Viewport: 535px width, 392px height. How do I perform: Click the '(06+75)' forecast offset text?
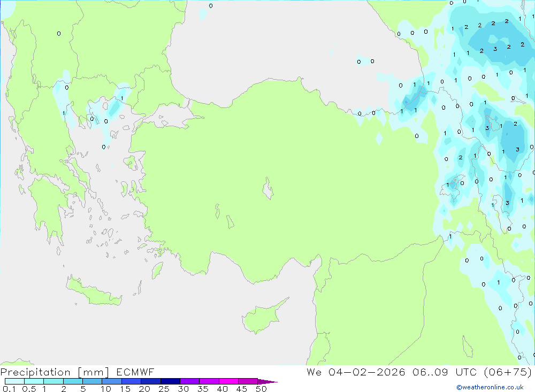pyautogui.click(x=508, y=372)
